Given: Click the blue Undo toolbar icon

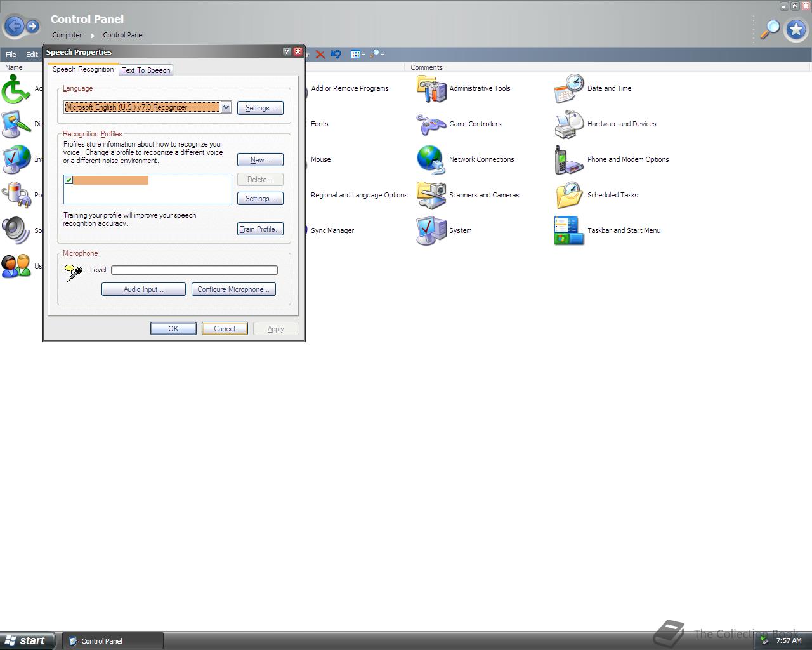Looking at the screenshot, I should click(x=336, y=55).
